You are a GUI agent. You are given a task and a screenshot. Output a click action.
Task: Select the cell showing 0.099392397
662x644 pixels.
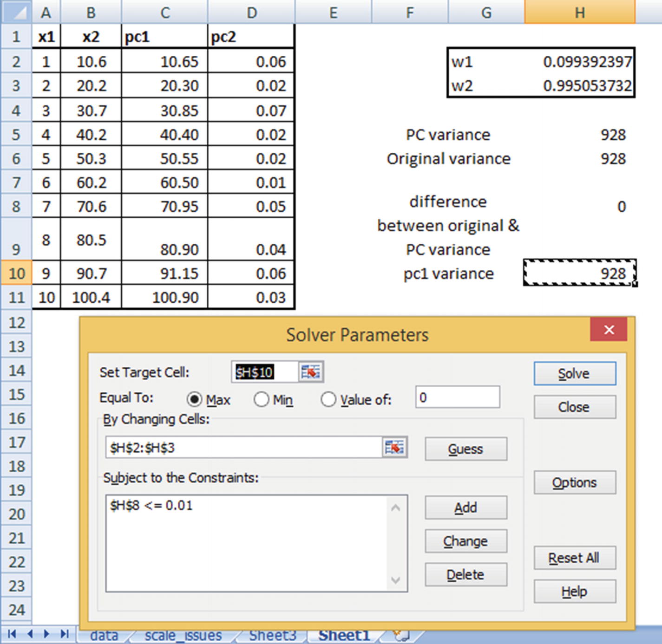[x=579, y=61]
